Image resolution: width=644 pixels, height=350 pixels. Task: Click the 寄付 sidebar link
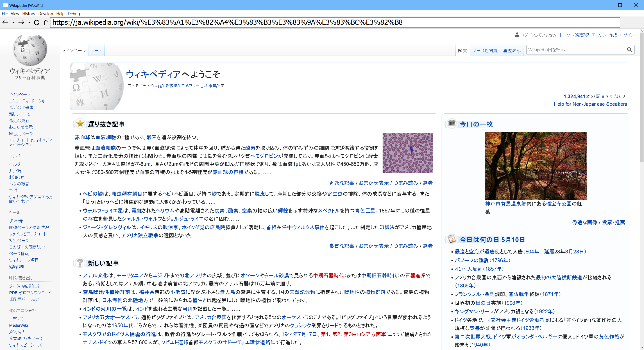13,190
